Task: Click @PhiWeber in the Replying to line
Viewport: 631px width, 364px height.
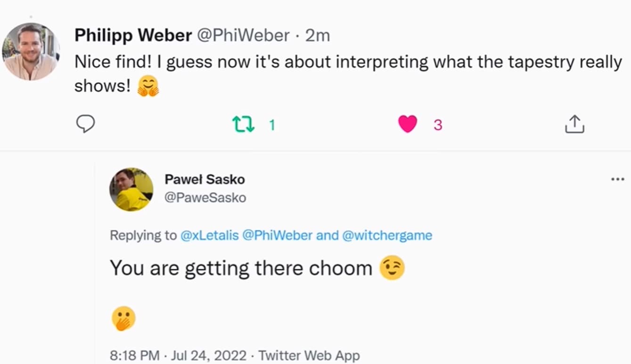Action: [x=277, y=235]
